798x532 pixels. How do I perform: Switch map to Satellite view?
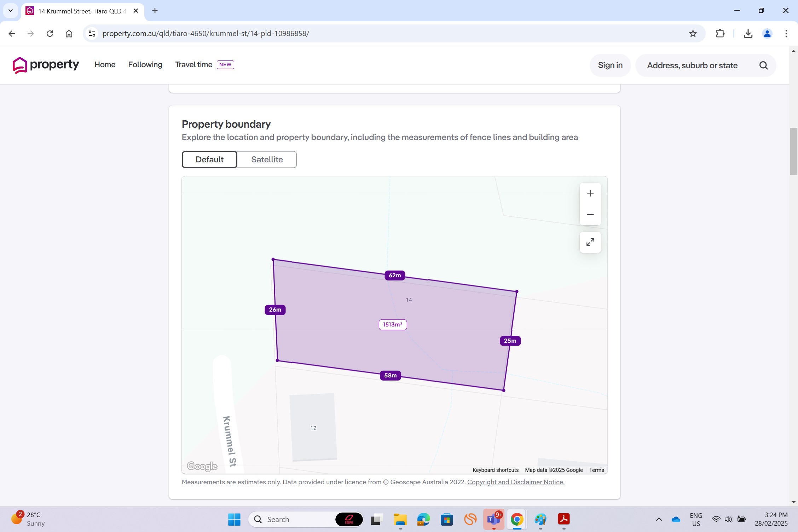(x=267, y=160)
